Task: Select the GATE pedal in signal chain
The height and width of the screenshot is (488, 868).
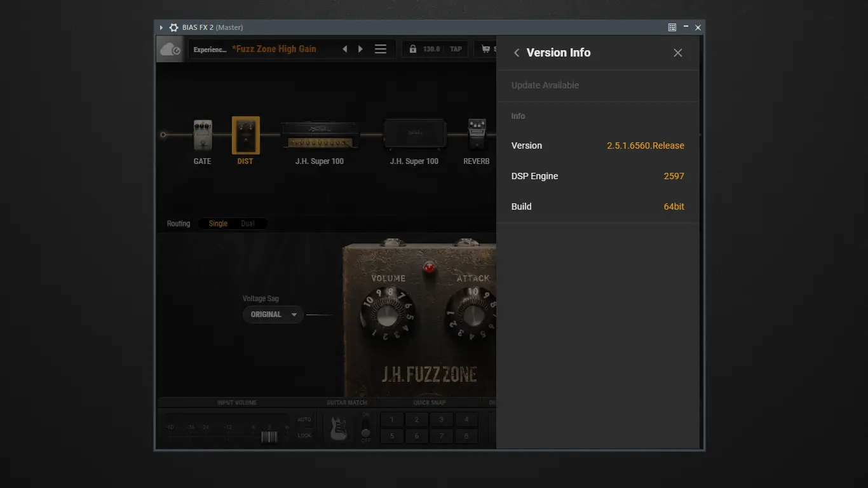Action: tap(203, 135)
